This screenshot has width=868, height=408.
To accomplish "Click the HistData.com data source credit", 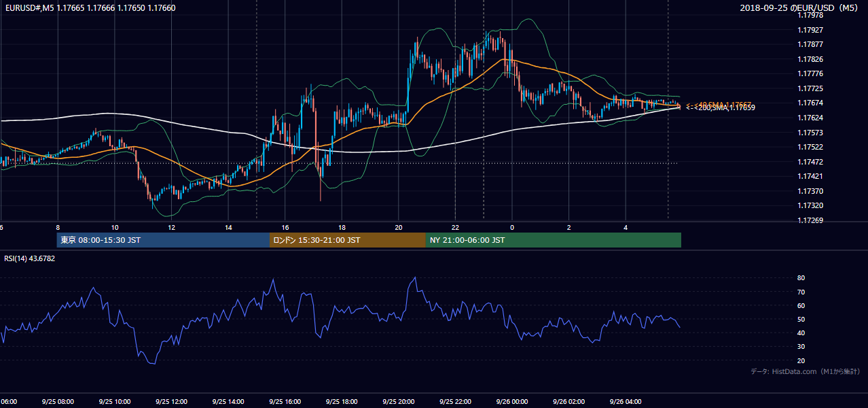I will coord(806,371).
